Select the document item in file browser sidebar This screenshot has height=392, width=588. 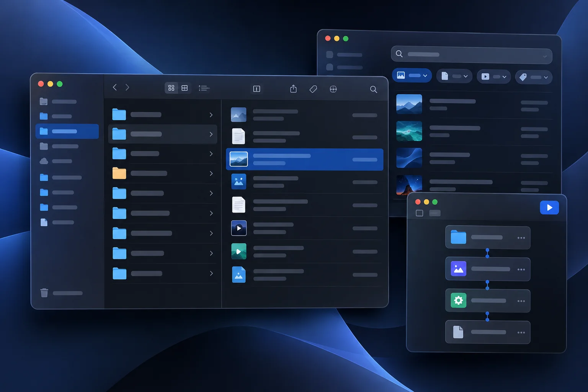(x=57, y=222)
